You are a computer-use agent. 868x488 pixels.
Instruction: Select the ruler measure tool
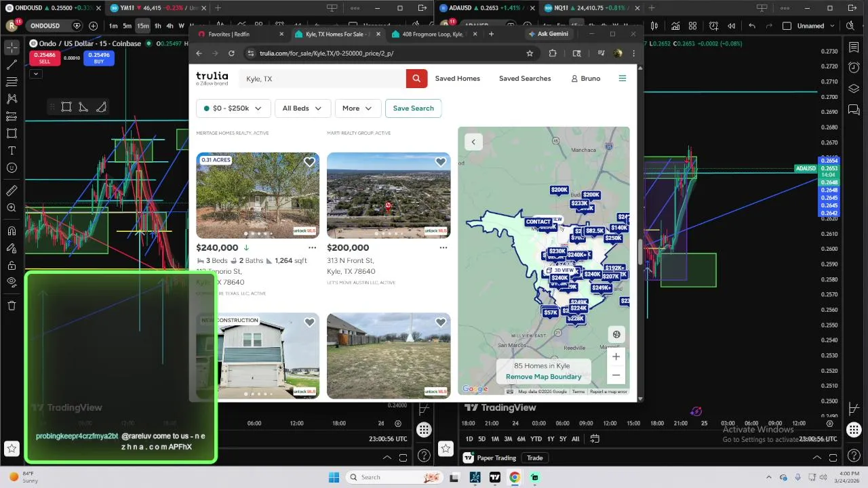tap(12, 190)
